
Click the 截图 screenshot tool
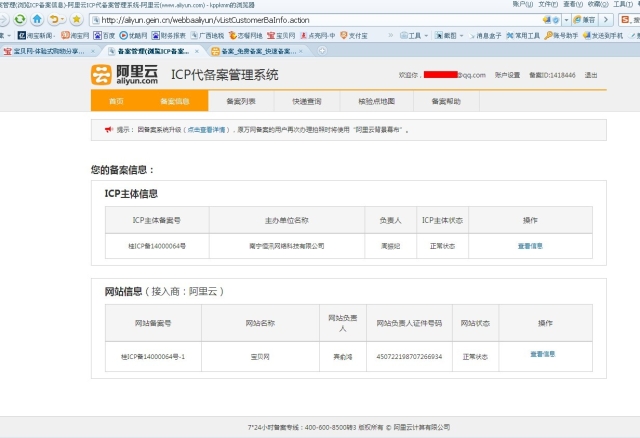click(445, 36)
